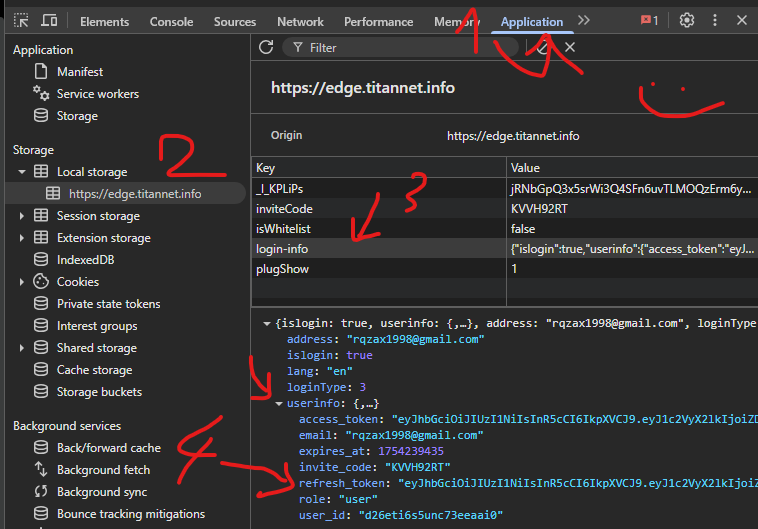The width and height of the screenshot is (758, 529).
Task: Open Service workers in Application section
Action: (x=98, y=94)
